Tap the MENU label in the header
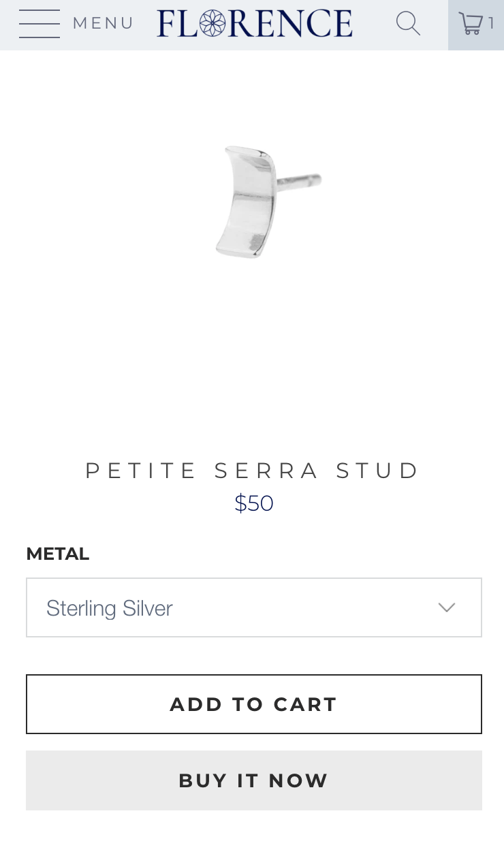The width and height of the screenshot is (504, 854). click(x=104, y=24)
